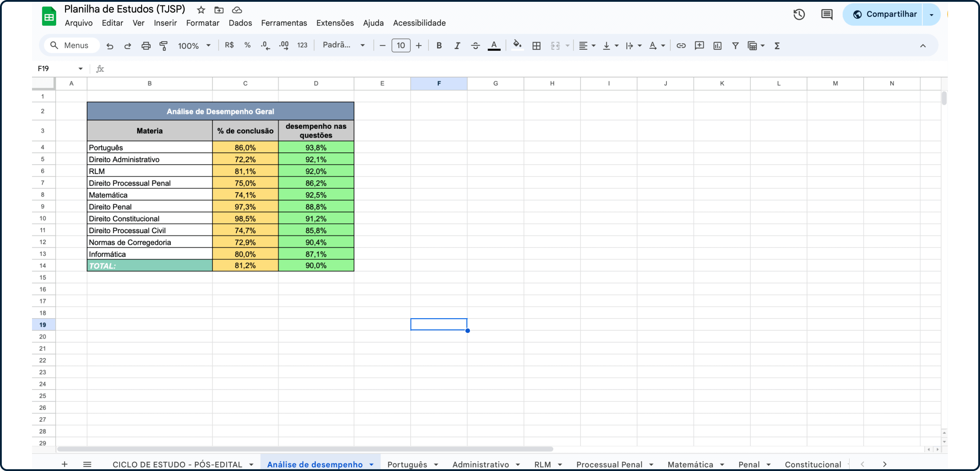Add a new sheet with plus
Screen dimensions: 980x471
(64, 464)
